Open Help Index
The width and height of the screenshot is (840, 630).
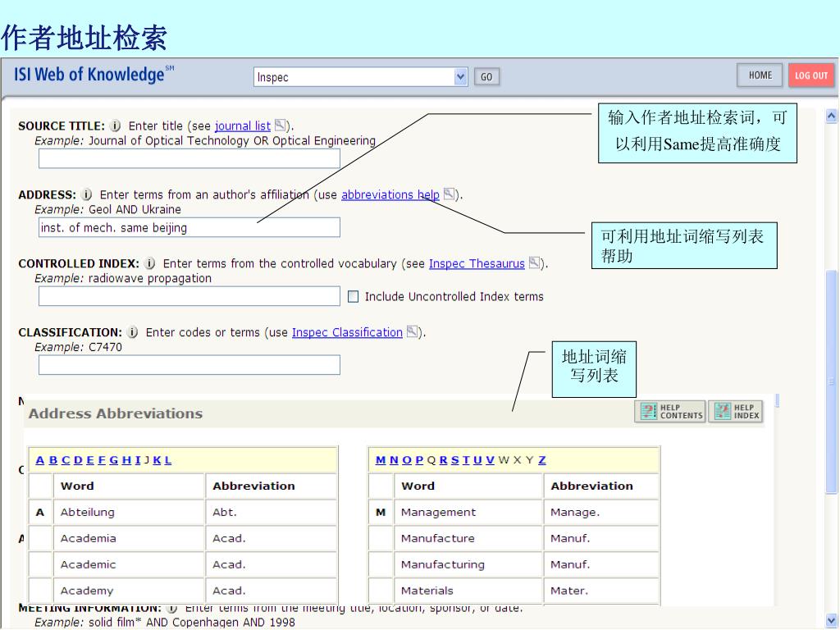click(737, 412)
